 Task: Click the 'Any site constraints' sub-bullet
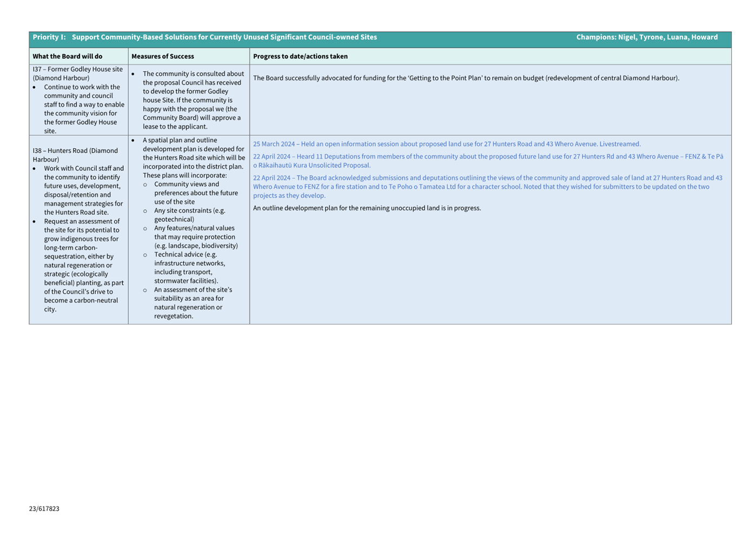189,215
